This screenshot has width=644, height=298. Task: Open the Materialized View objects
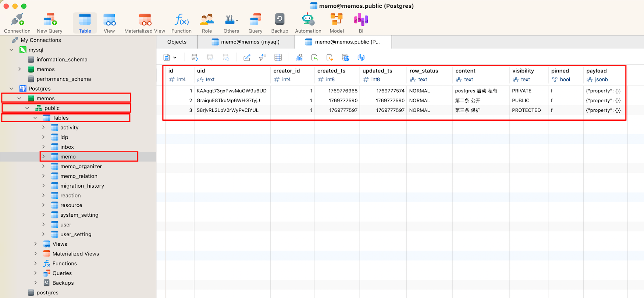coord(145,23)
